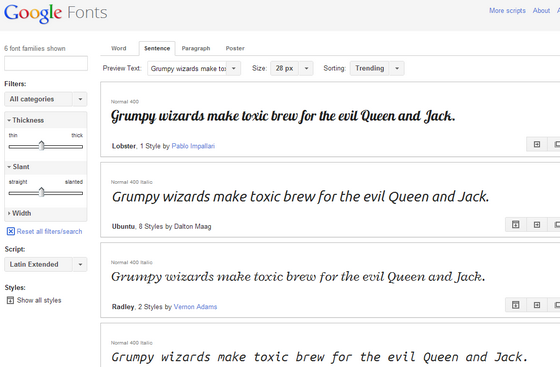560x367 pixels.
Task: Open the Latin Extended script dropdown
Action: click(46, 265)
